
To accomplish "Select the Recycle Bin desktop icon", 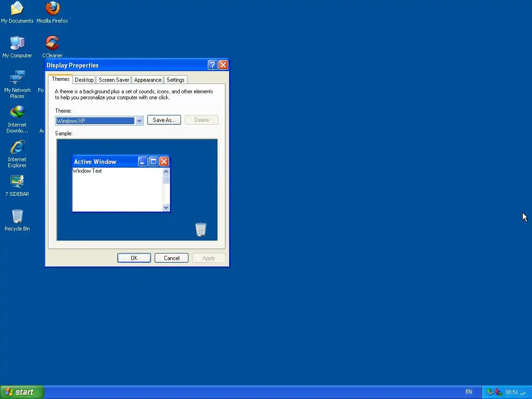I will pos(17,220).
